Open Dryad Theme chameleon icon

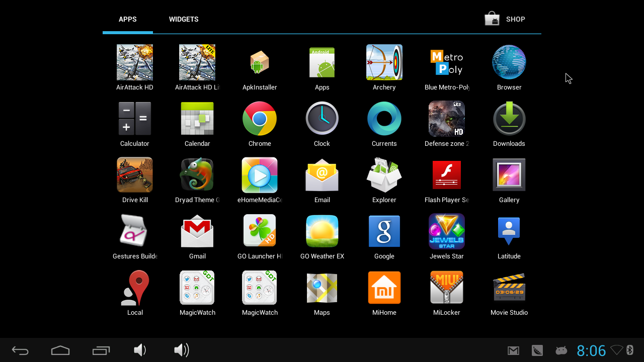tap(197, 175)
